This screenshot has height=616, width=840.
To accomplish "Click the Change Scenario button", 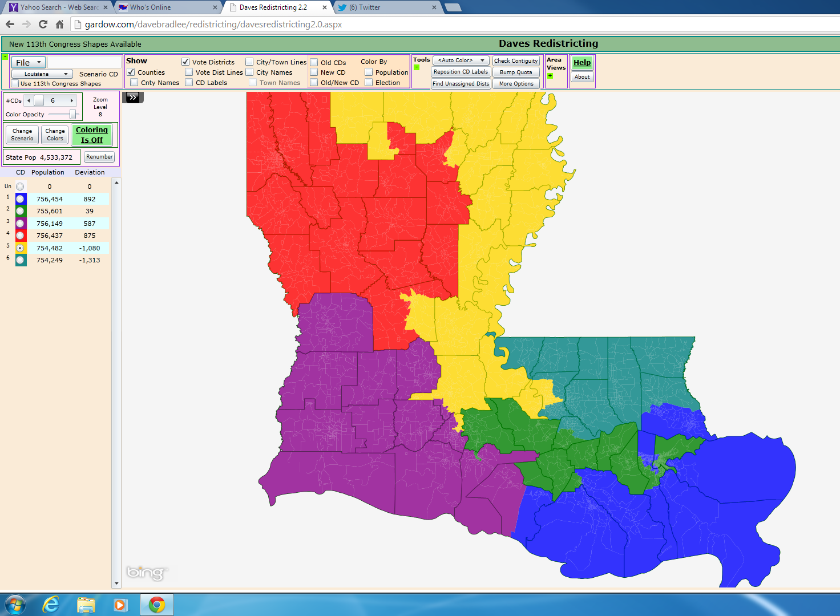I will (22, 135).
